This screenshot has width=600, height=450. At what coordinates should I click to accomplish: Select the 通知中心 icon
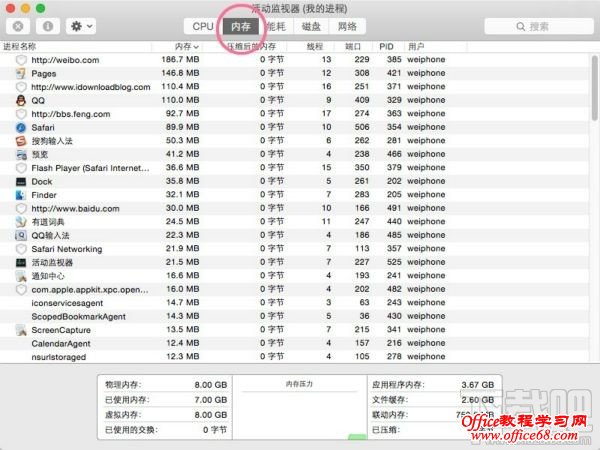[21, 276]
